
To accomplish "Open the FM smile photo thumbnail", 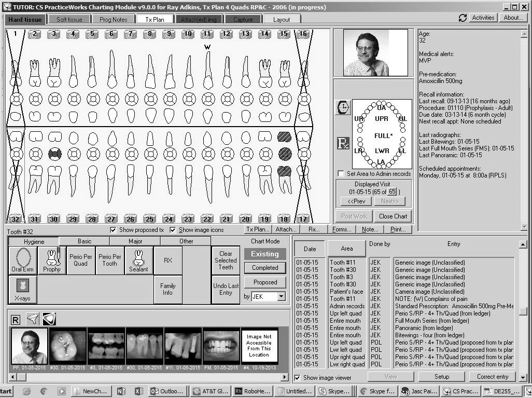I will click(221, 346).
